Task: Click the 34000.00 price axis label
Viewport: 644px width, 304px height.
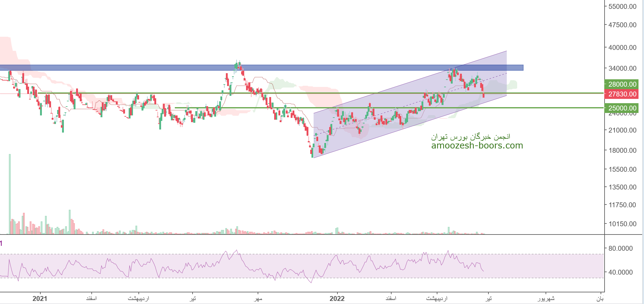Action: 622,68
